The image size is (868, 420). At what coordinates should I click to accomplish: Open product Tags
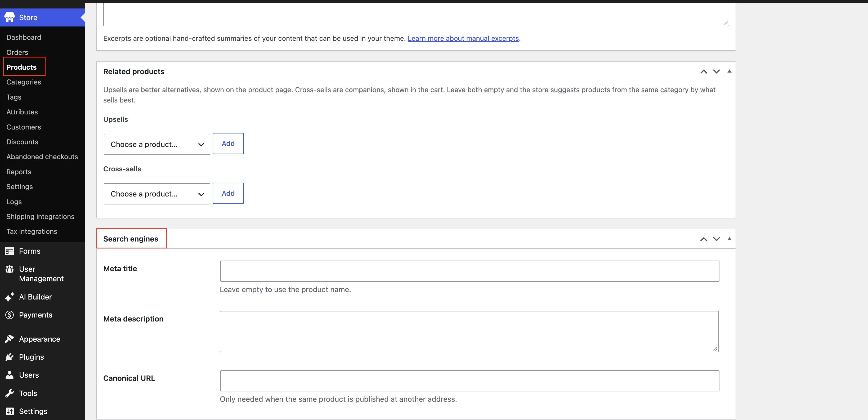click(x=14, y=97)
